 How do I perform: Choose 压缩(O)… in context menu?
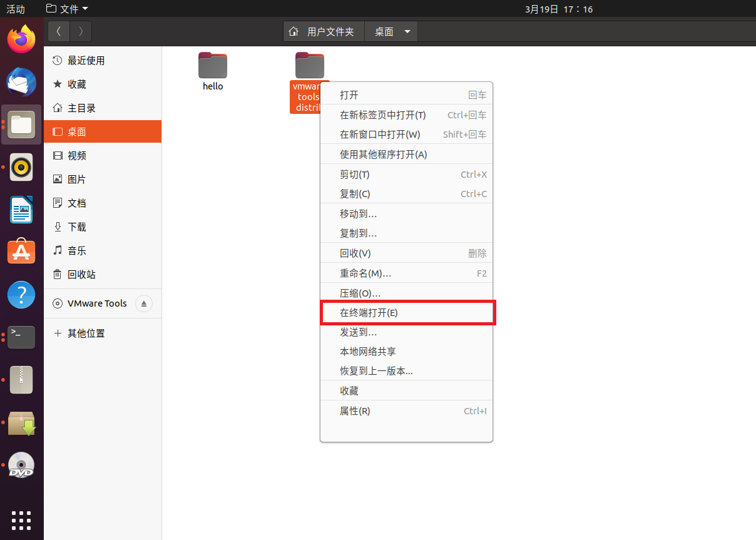(360, 293)
